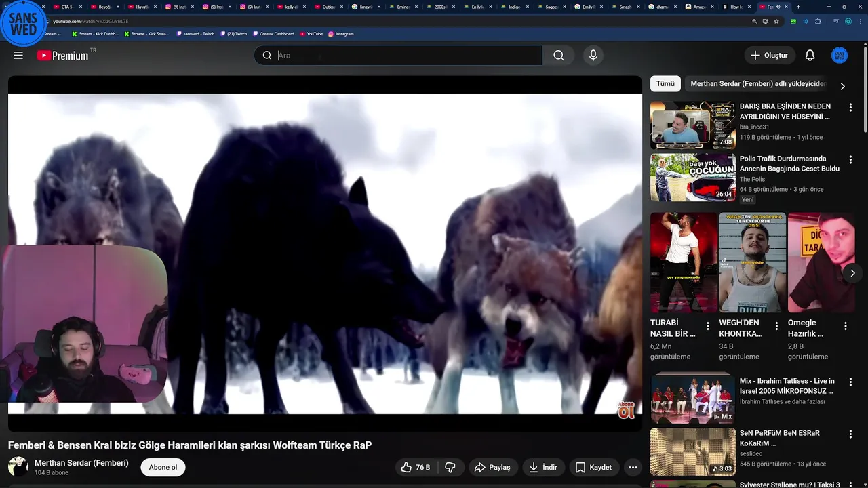Open Polis Trafik Durdurmasında video thumbnail
This screenshot has height=488, width=868.
(692, 178)
